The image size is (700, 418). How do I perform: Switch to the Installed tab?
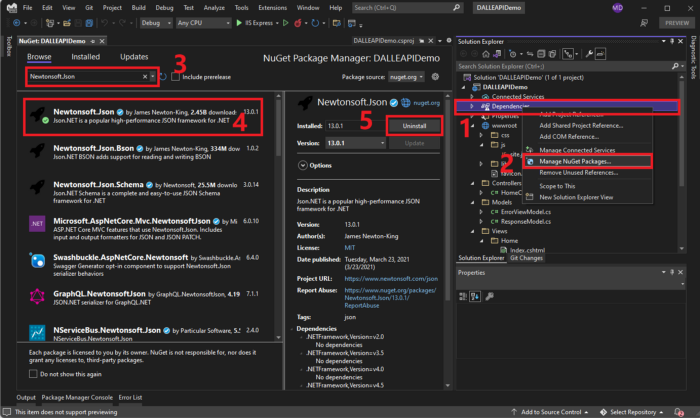pyautogui.click(x=85, y=57)
